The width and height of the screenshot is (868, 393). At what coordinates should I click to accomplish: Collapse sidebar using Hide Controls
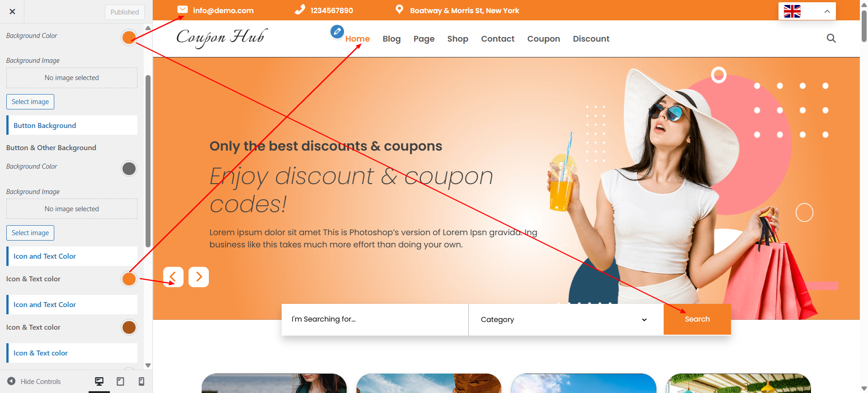tap(34, 381)
